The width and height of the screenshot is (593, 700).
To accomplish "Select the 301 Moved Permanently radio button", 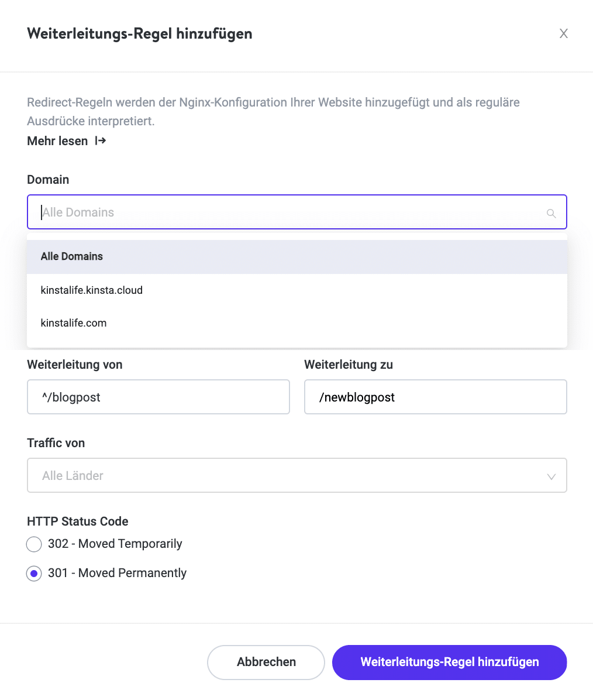I will 34,574.
